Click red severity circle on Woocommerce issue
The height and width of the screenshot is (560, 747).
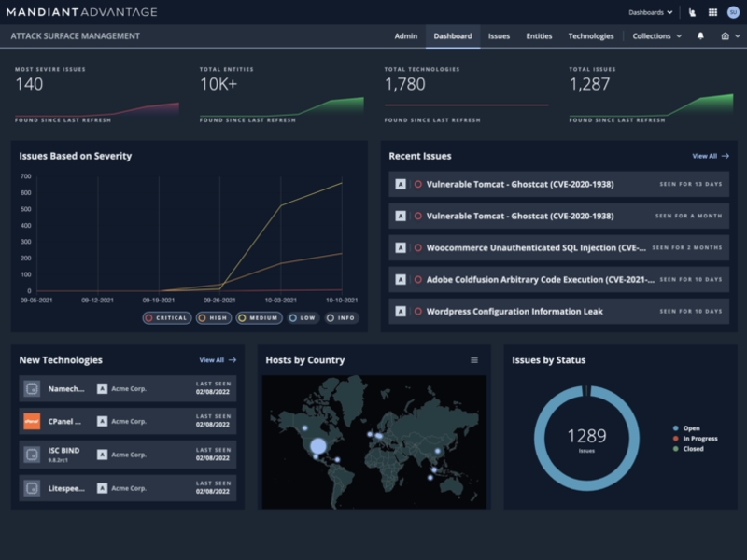coord(417,247)
